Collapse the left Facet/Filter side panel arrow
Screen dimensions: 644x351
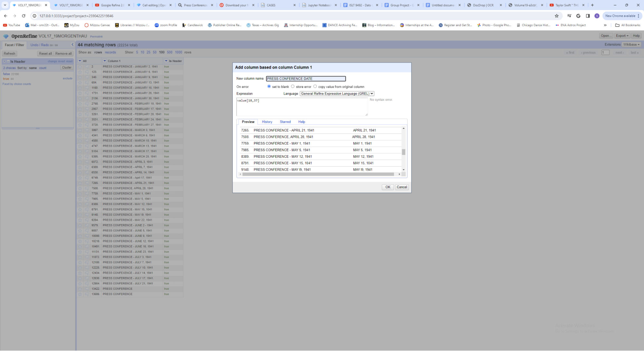(72, 45)
